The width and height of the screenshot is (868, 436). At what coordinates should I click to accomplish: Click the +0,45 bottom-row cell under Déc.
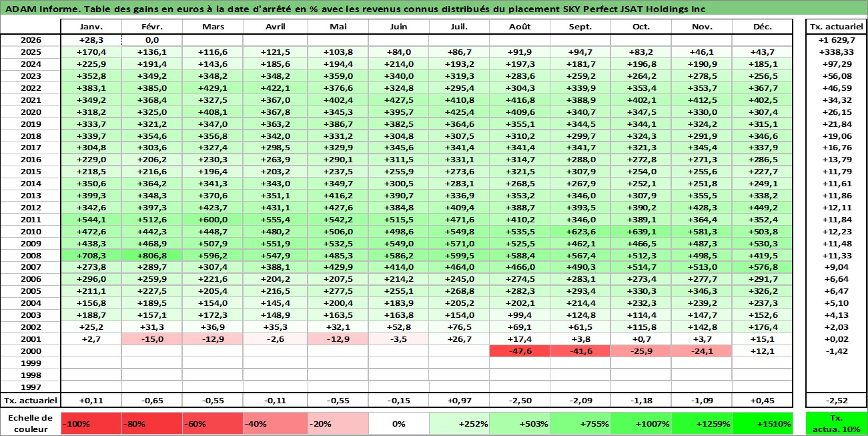click(x=762, y=401)
